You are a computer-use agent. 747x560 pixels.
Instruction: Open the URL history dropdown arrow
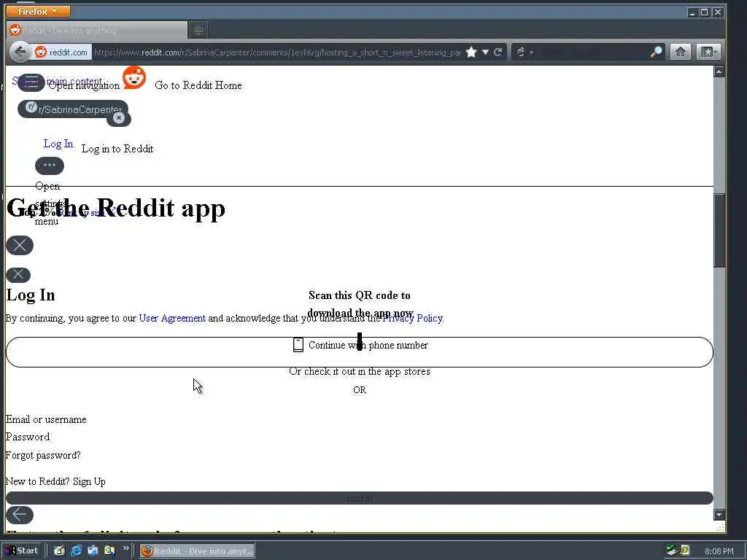[485, 52]
